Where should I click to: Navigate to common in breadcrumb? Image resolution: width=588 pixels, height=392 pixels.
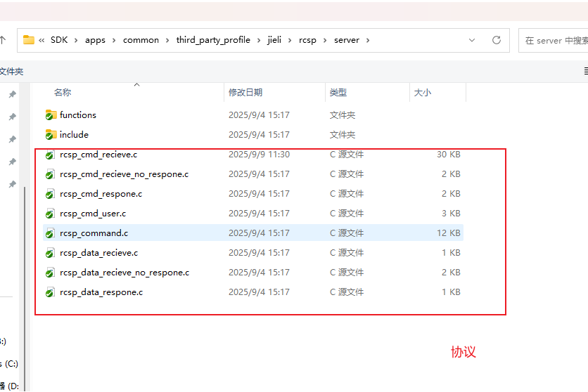point(141,39)
